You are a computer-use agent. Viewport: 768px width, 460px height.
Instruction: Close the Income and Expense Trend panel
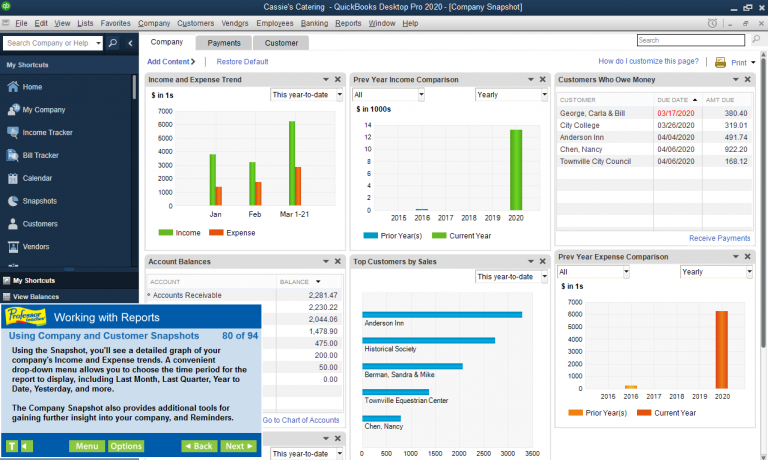pos(337,79)
